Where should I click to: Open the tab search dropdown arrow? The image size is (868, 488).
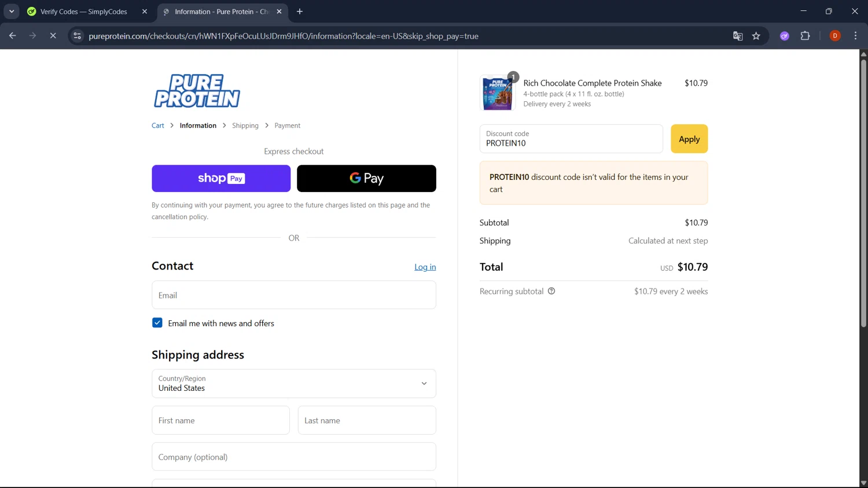click(x=12, y=12)
